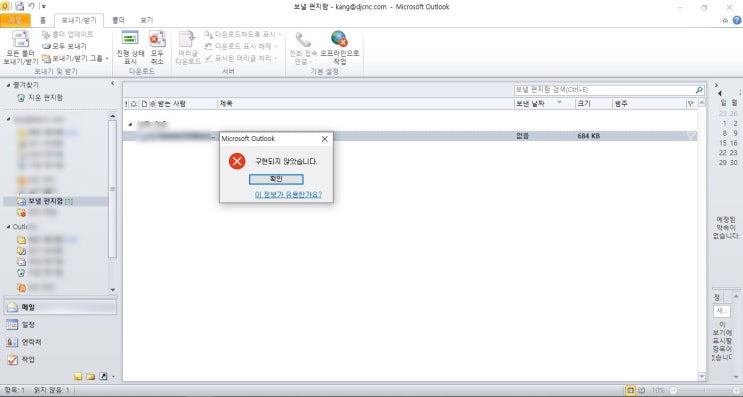
Task: Switch to the 폴더 ribbon tab
Action: 118,20
